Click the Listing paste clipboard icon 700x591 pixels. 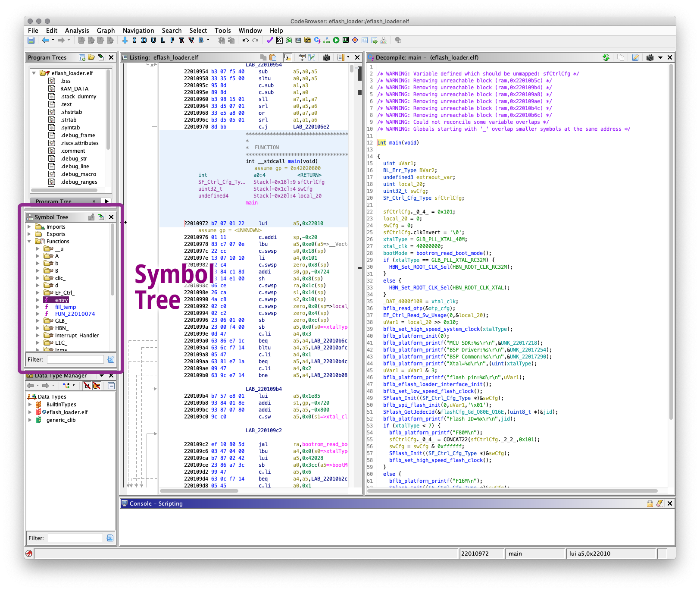tap(273, 57)
